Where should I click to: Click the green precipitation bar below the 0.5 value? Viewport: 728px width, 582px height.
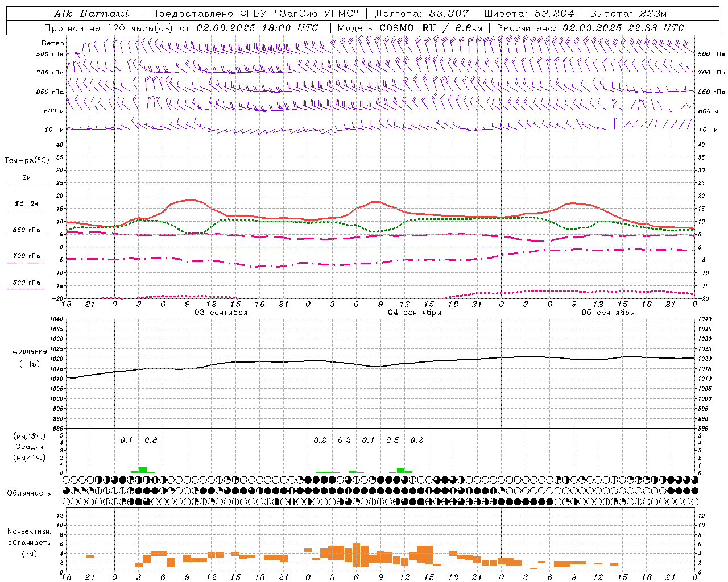pos(401,471)
